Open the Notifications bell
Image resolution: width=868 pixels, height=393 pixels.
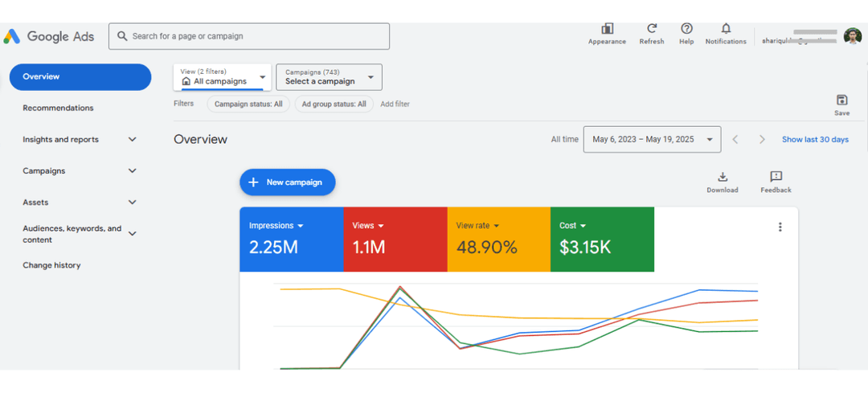tap(726, 29)
